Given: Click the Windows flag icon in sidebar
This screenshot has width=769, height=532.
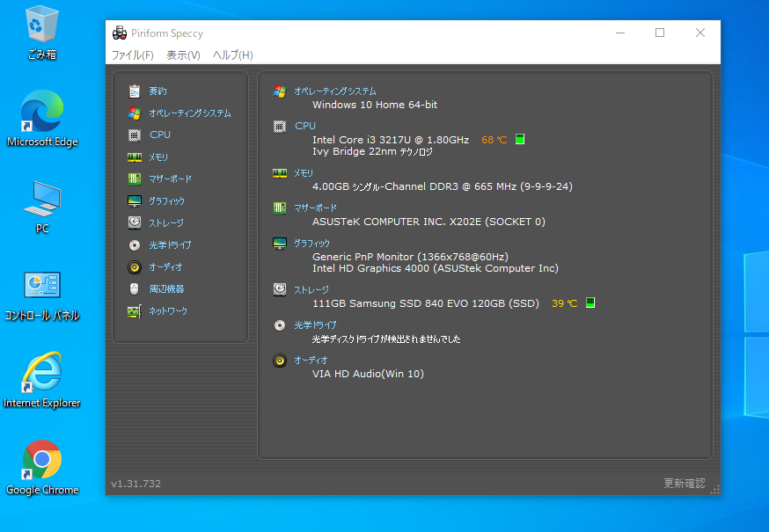Looking at the screenshot, I should (135, 113).
